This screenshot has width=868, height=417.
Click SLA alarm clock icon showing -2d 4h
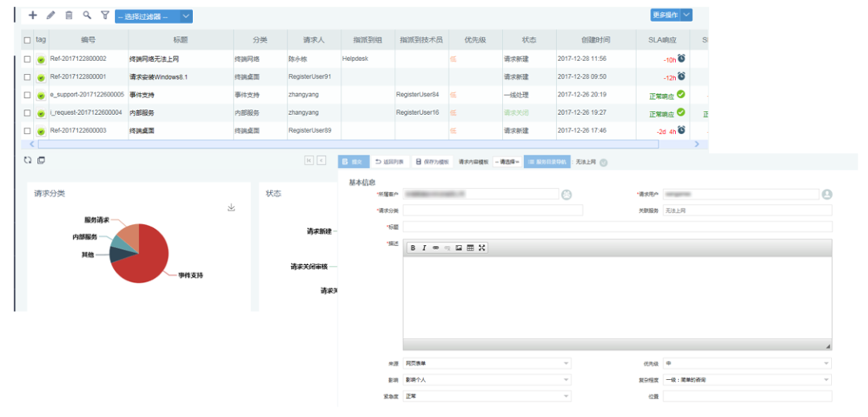point(682,129)
